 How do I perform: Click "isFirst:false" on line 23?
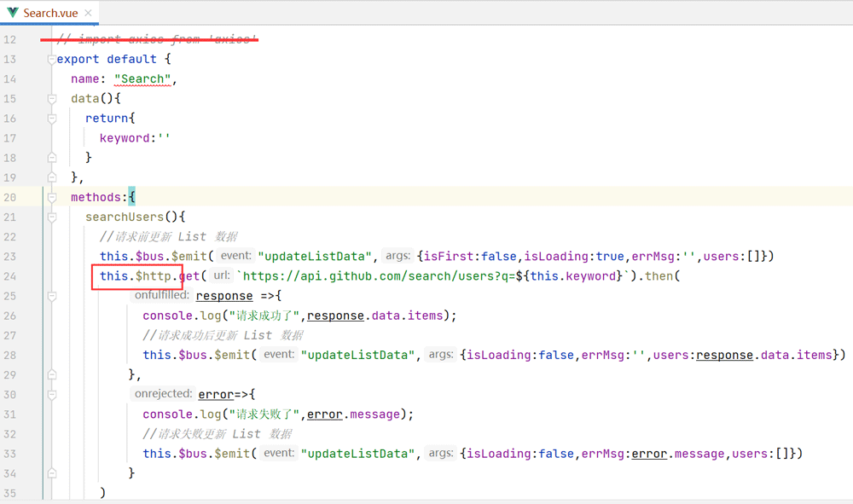tap(470, 257)
